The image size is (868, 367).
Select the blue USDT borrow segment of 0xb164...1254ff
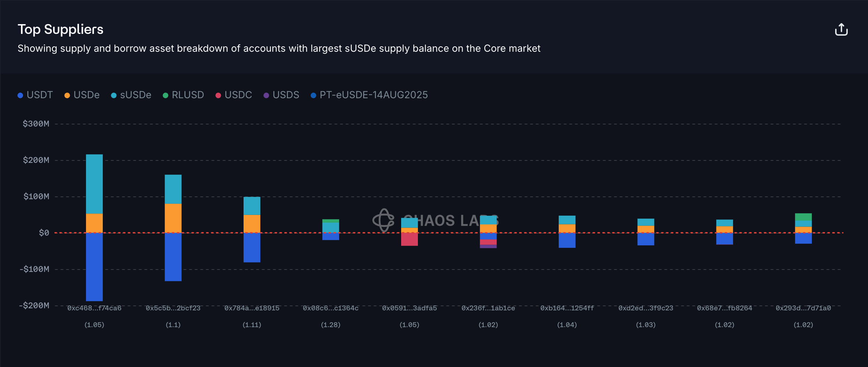(x=567, y=240)
